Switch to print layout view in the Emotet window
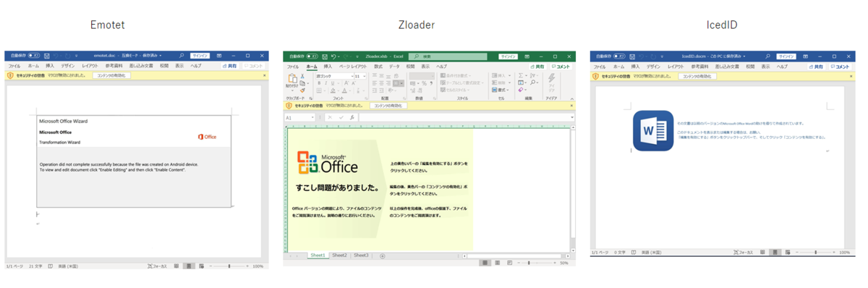The width and height of the screenshot is (868, 288). point(189,266)
